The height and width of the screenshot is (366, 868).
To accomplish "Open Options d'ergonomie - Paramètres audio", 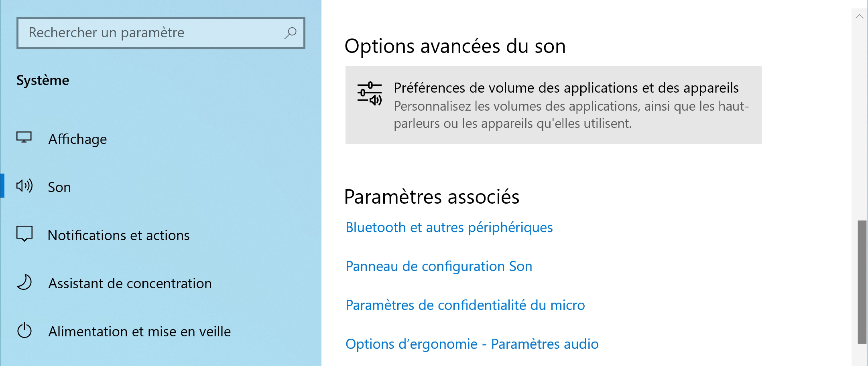I will pyautogui.click(x=472, y=344).
